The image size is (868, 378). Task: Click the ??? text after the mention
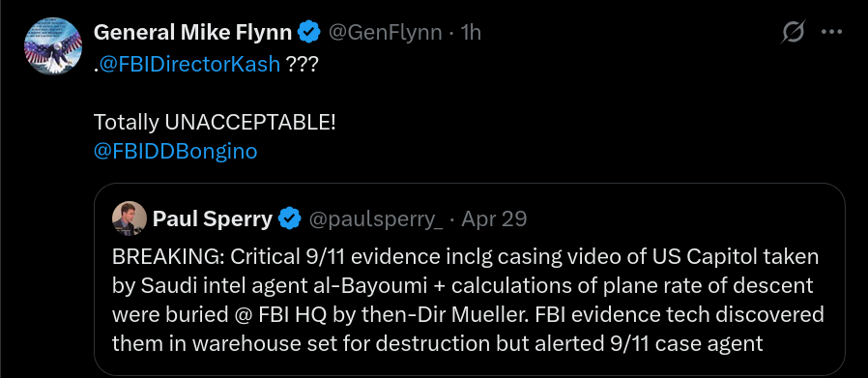coord(303,65)
